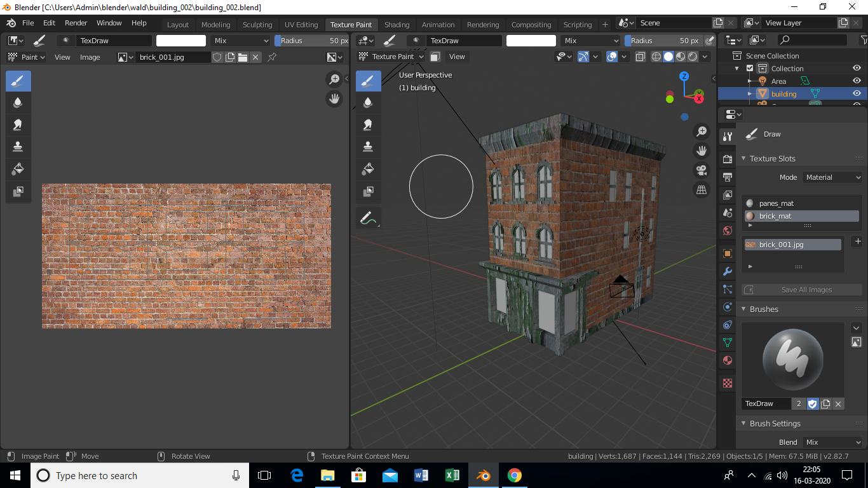Open the Modifiers wrench properties tab
The width and height of the screenshot is (868, 488).
728,271
